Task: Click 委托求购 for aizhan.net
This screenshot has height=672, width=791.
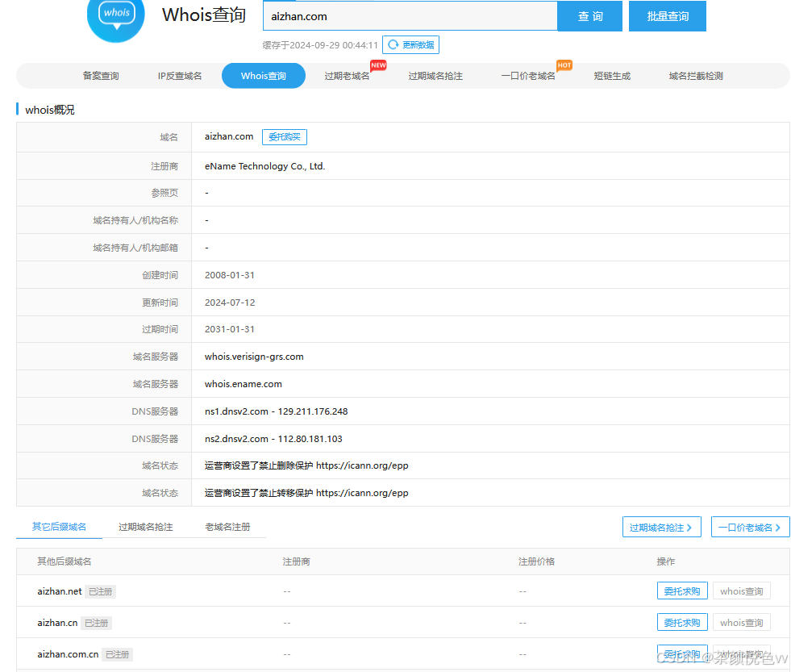Action: coord(682,591)
